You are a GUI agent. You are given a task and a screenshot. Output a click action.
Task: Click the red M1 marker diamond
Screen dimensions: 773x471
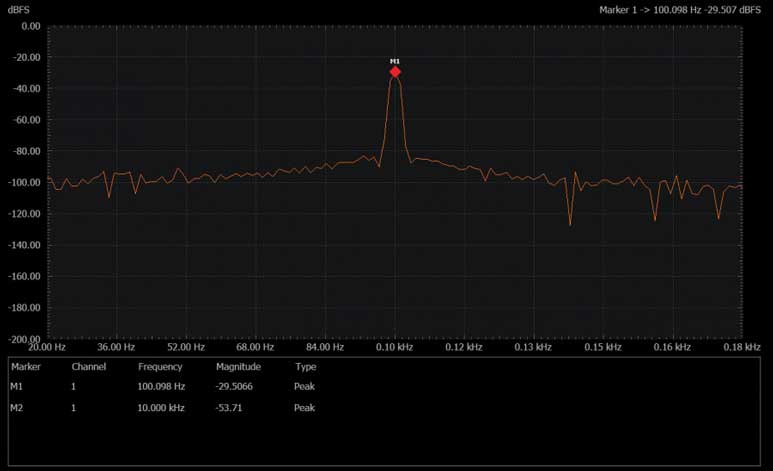[x=395, y=72]
